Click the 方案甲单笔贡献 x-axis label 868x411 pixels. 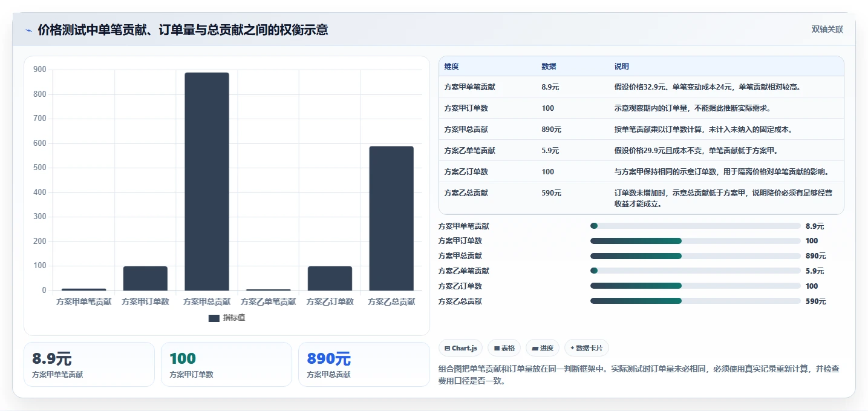[83, 301]
